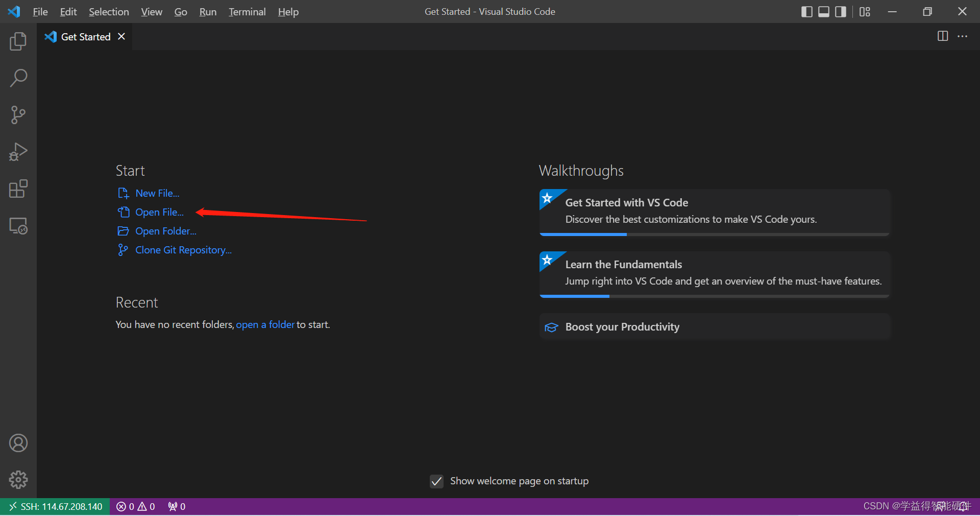Open the File menu
980x516 pixels.
point(40,12)
